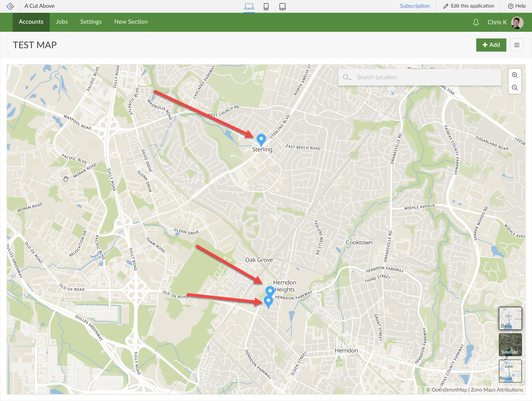Click the A Cut Above application name
Viewport: 532px width, 401px height.
pyautogui.click(x=40, y=6)
